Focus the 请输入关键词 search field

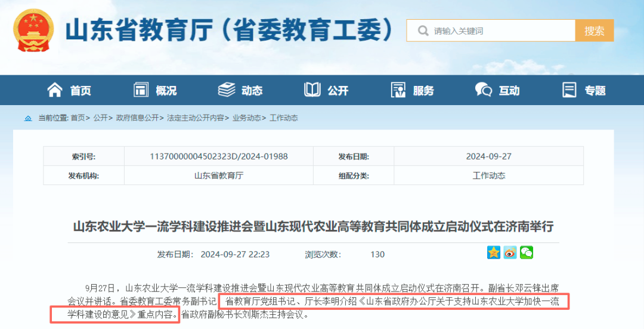(x=491, y=30)
